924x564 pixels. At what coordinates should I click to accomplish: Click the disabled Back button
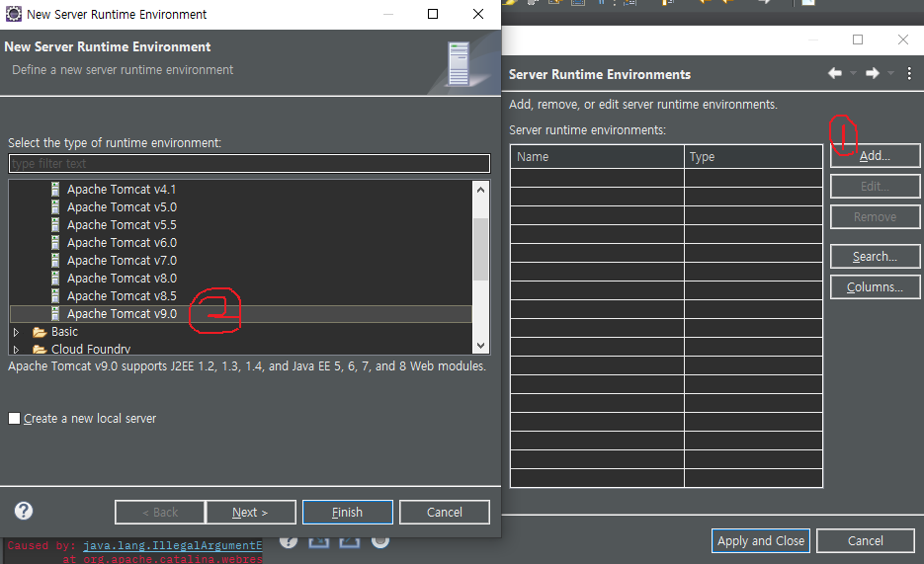click(160, 513)
